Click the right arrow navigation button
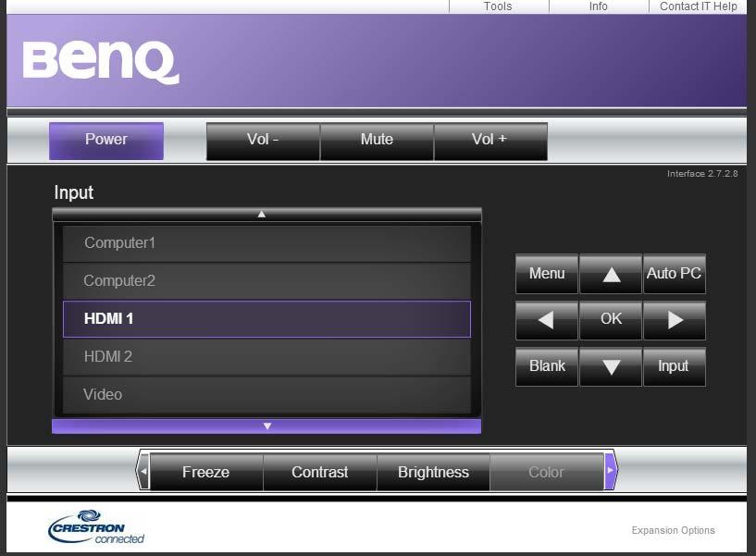Image resolution: width=756 pixels, height=556 pixels. [x=675, y=320]
